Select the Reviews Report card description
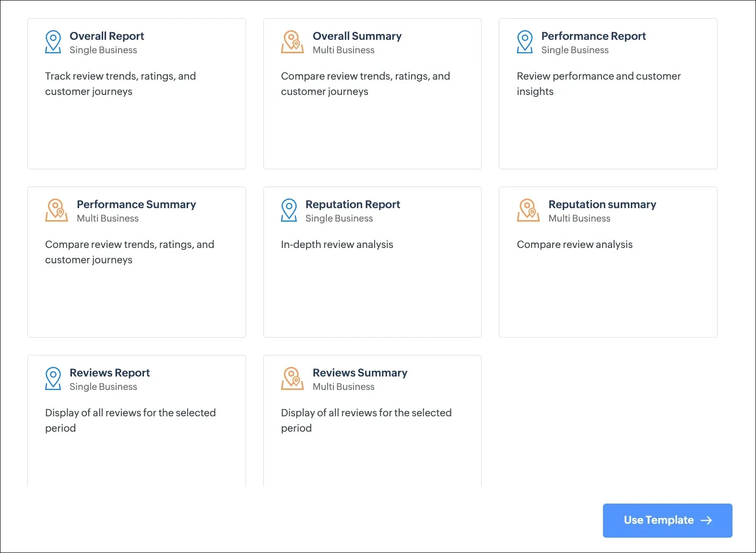Screen dimensions: 756x553 (x=130, y=420)
